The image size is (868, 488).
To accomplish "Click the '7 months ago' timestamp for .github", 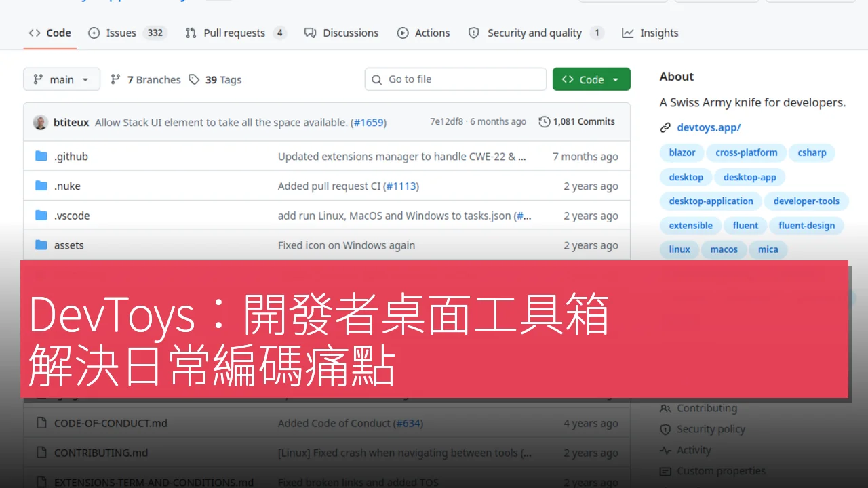I will pyautogui.click(x=585, y=157).
